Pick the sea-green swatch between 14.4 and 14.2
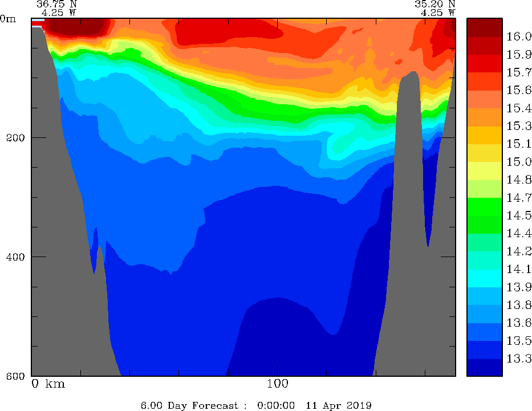 (485, 242)
